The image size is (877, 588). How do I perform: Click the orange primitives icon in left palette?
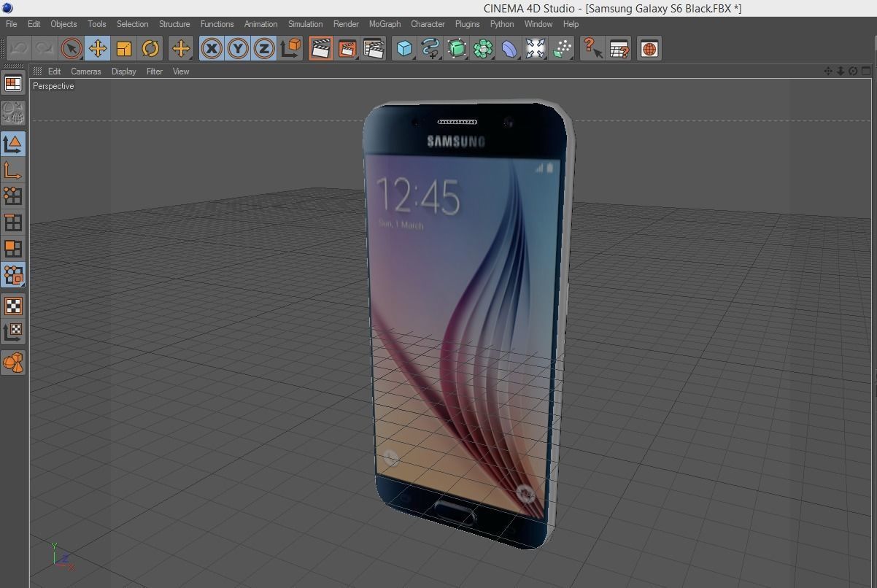pyautogui.click(x=13, y=362)
